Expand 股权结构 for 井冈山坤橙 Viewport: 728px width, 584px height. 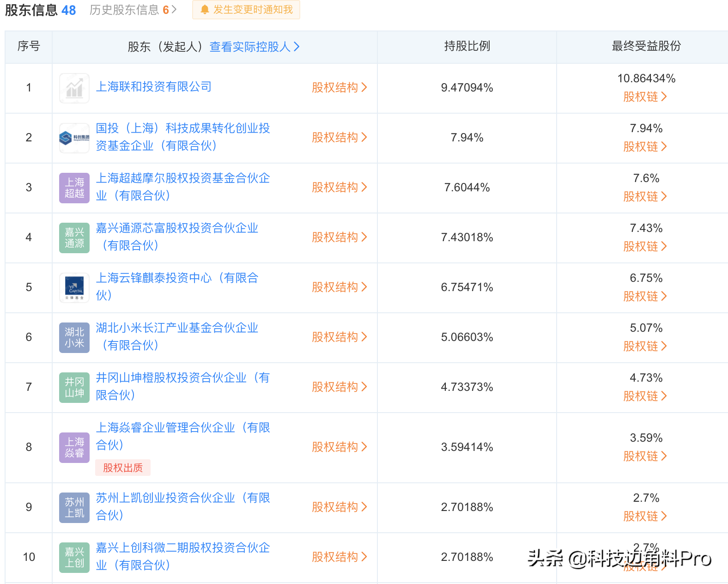(x=340, y=387)
